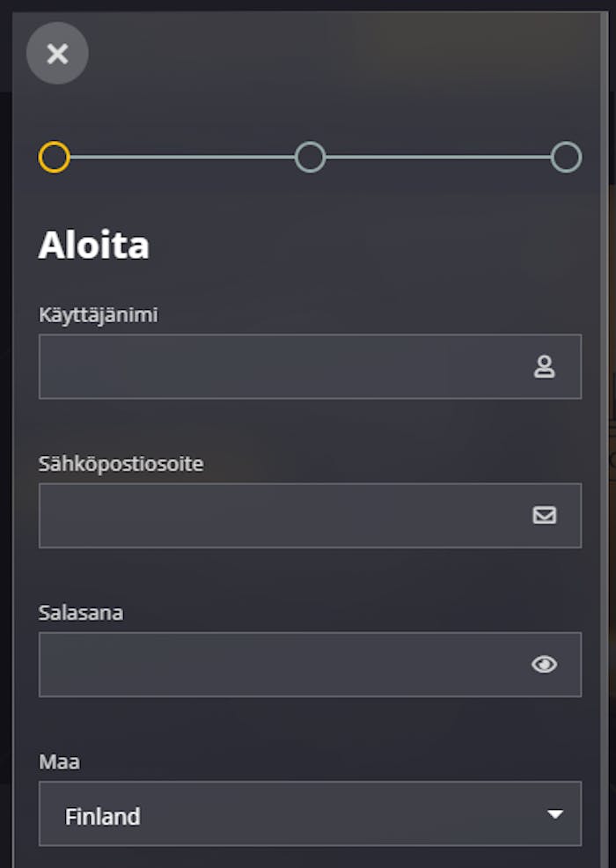This screenshot has width=616, height=868.
Task: Select the middle step circle in progress indicator
Action: click(x=310, y=157)
